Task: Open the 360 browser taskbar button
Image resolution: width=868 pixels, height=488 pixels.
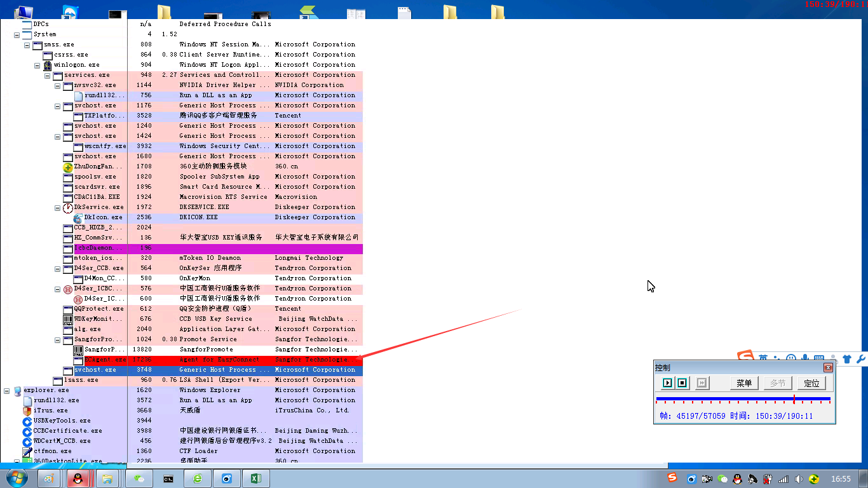Action: [x=198, y=478]
